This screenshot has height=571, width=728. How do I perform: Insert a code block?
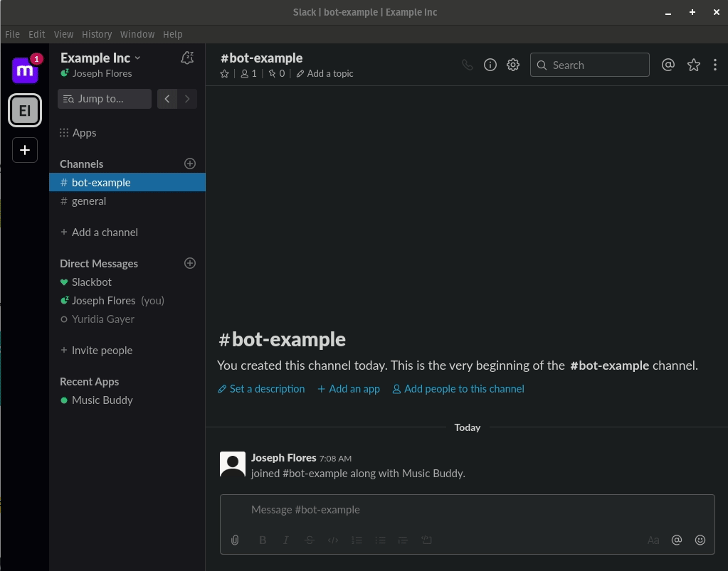426,540
